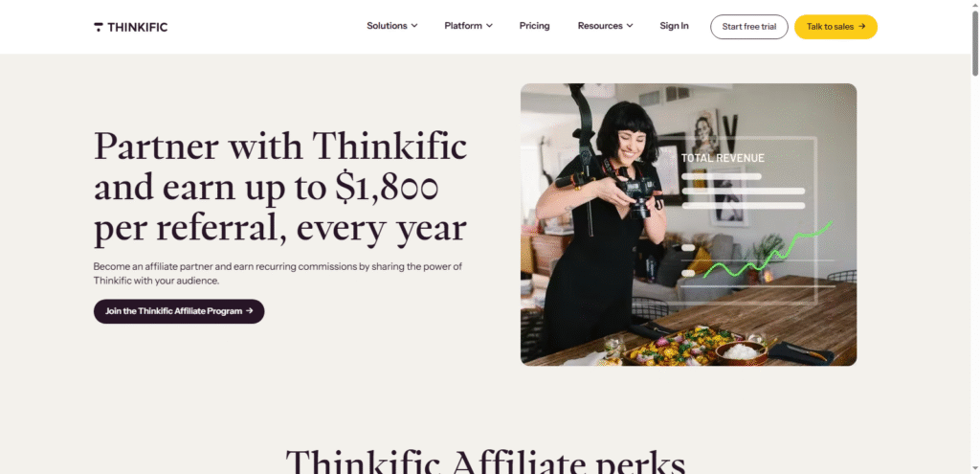The height and width of the screenshot is (474, 980).
Task: Join the Thinkific Affiliate Program
Action: point(179,311)
